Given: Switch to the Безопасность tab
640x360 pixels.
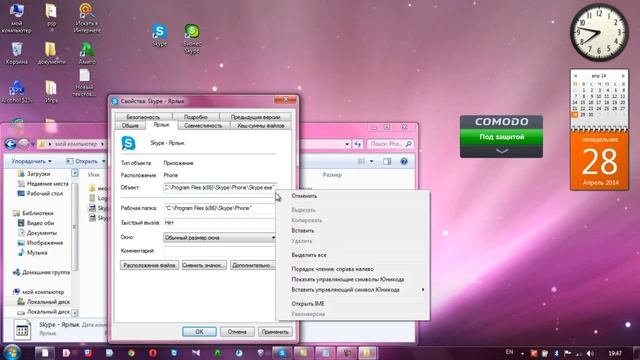Looking at the screenshot, I should (x=143, y=117).
